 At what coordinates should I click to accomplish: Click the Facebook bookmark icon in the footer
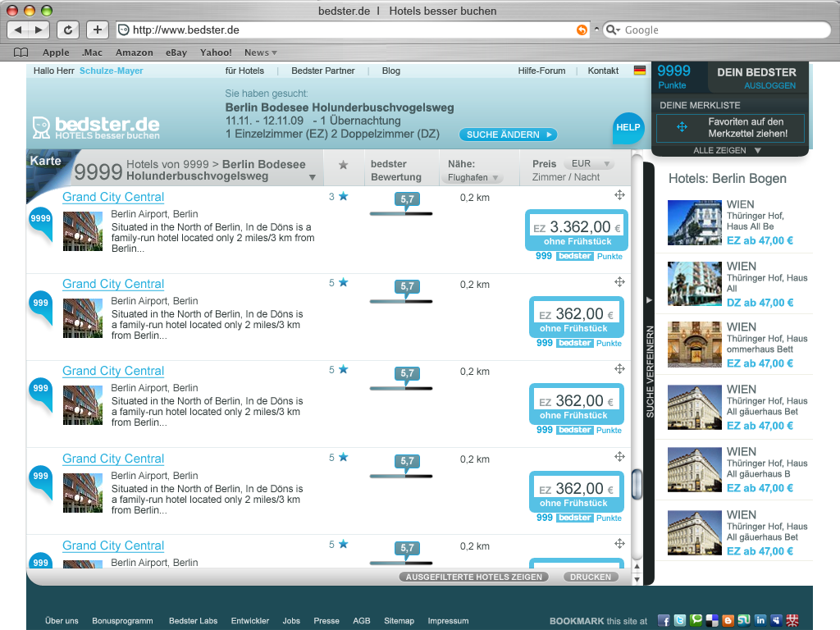[664, 620]
